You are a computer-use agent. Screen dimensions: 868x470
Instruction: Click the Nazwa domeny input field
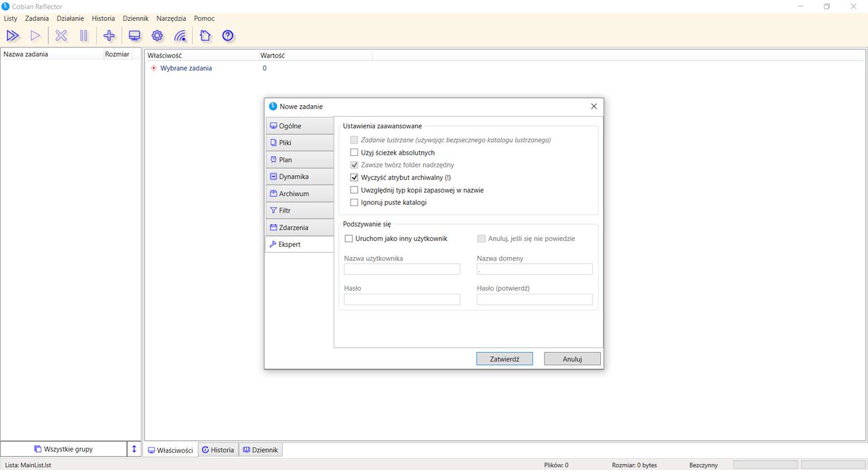click(534, 269)
